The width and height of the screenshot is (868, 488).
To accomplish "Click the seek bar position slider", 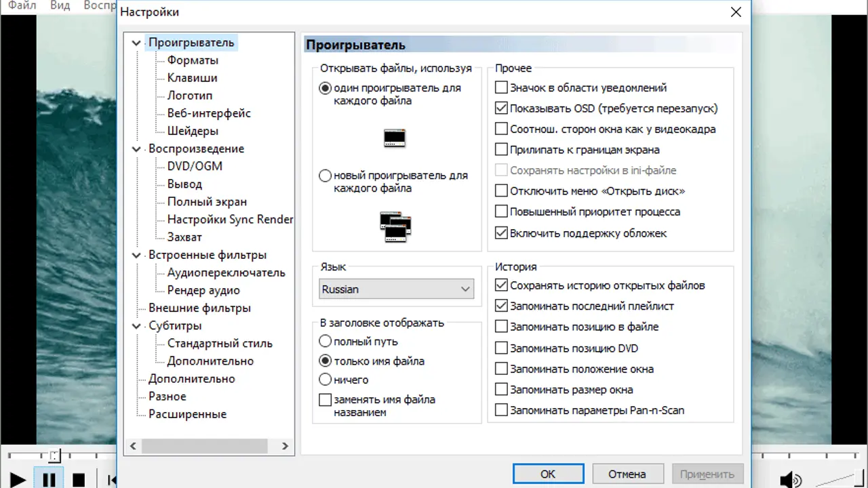I will click(55, 455).
